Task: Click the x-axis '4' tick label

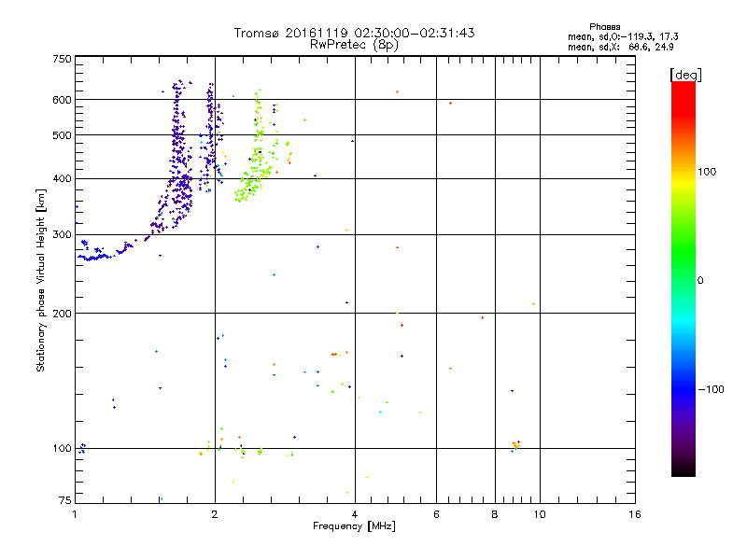Action: click(355, 514)
